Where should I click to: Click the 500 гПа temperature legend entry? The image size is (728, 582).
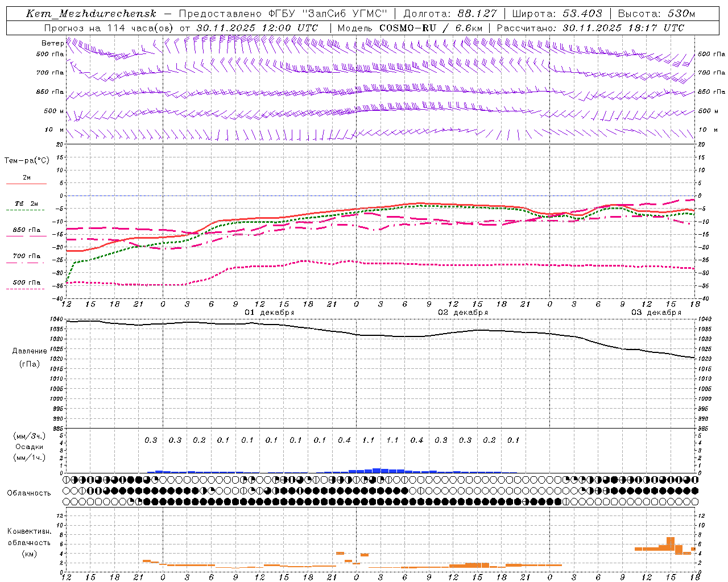[27, 282]
